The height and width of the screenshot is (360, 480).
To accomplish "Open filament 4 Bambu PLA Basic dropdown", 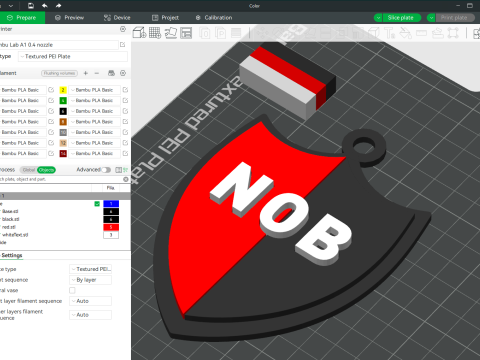I will tap(94, 101).
